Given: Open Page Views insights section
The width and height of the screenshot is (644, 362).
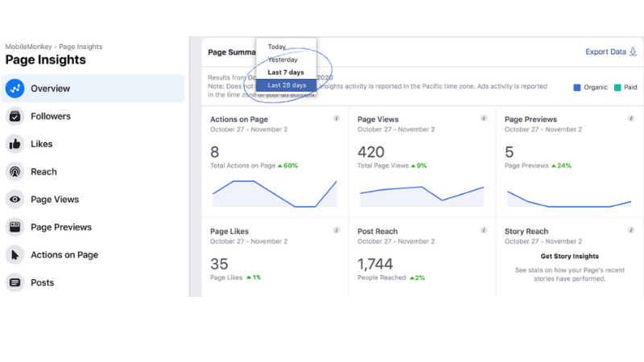Looking at the screenshot, I should coord(93,200).
